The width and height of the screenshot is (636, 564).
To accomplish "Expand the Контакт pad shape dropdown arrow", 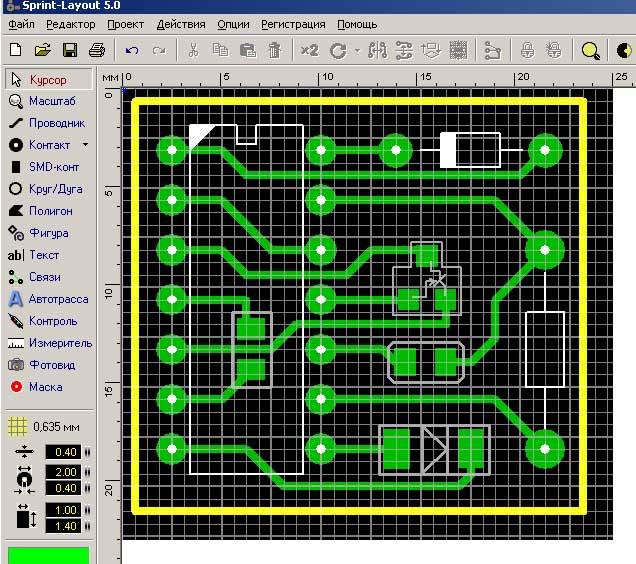I will tap(86, 145).
